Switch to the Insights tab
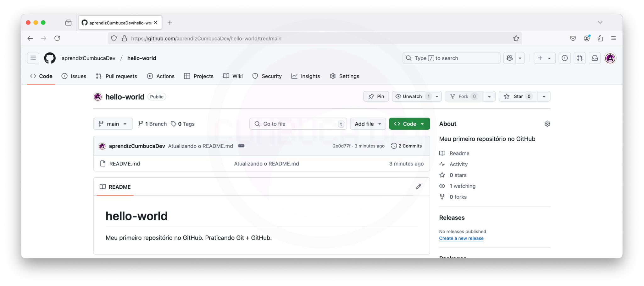This screenshot has height=286, width=644. tap(305, 76)
